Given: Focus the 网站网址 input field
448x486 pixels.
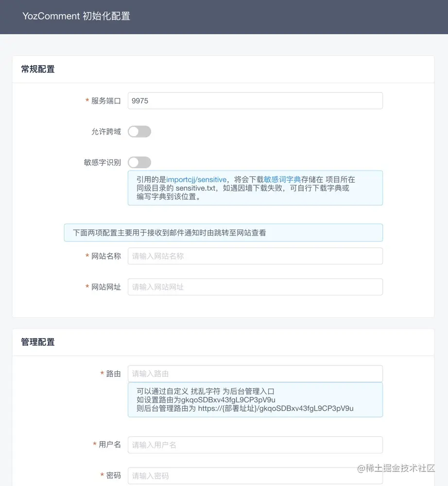Looking at the screenshot, I should (x=255, y=287).
